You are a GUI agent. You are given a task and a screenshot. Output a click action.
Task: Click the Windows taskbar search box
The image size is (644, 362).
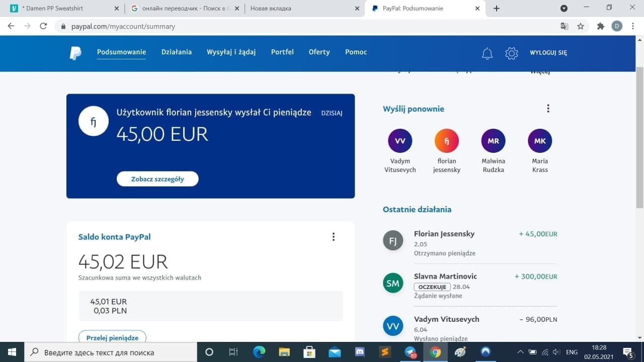111,352
